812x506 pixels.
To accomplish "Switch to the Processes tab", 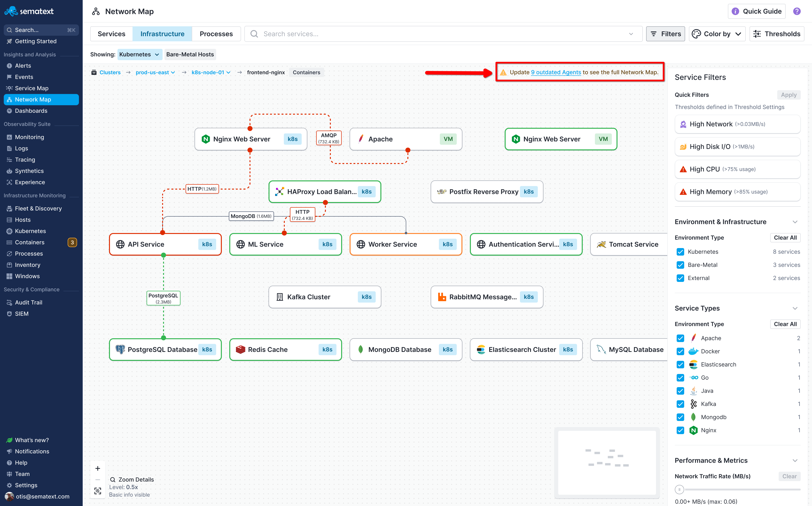I will pos(216,34).
